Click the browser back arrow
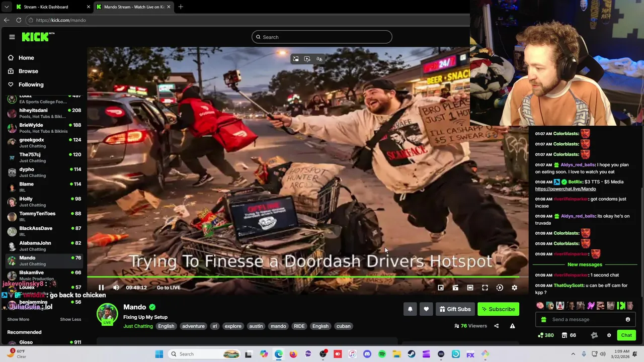Screen dimensions: 644x362 coord(6,20)
